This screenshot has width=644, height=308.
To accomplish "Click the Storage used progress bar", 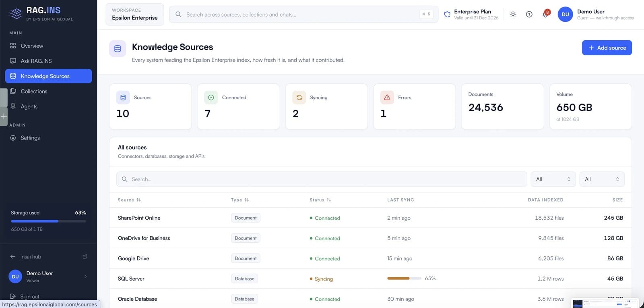I will pos(48,221).
